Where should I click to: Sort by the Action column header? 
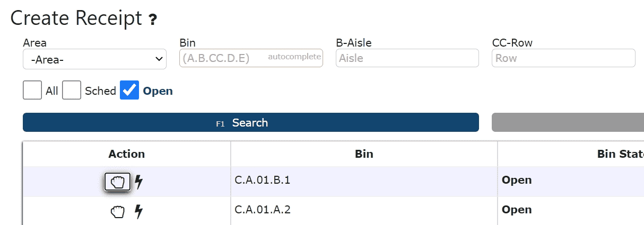[x=126, y=154]
